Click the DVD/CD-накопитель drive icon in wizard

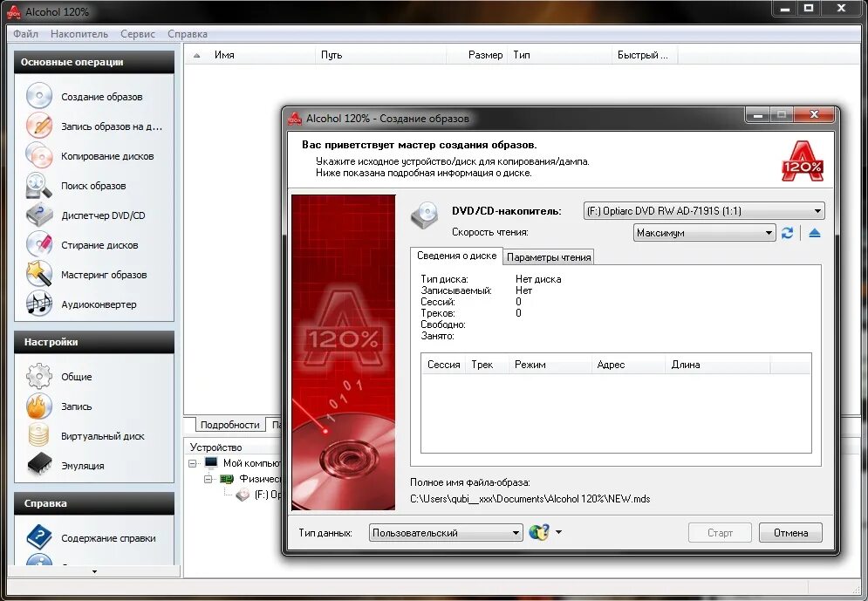[x=425, y=215]
